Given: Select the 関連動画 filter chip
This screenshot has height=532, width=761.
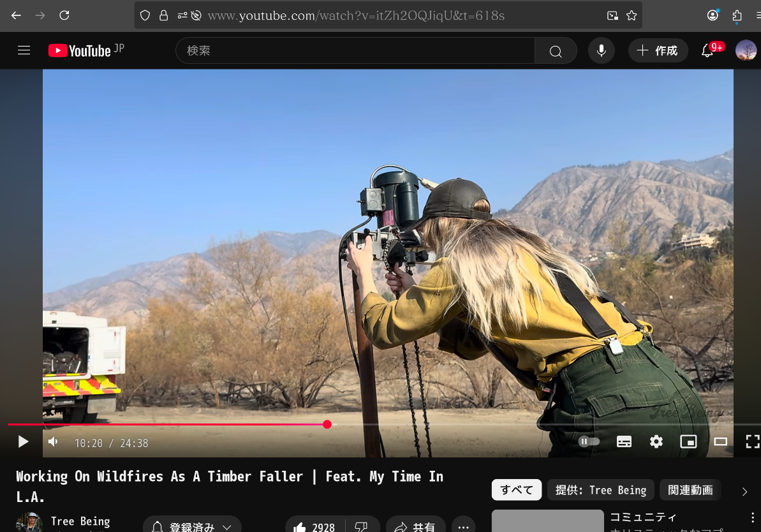Looking at the screenshot, I should click(x=690, y=490).
